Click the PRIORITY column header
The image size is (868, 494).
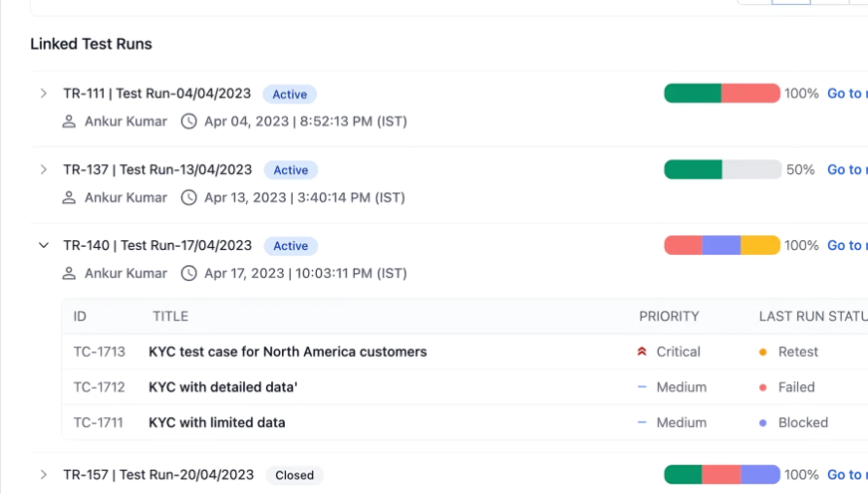click(x=669, y=317)
